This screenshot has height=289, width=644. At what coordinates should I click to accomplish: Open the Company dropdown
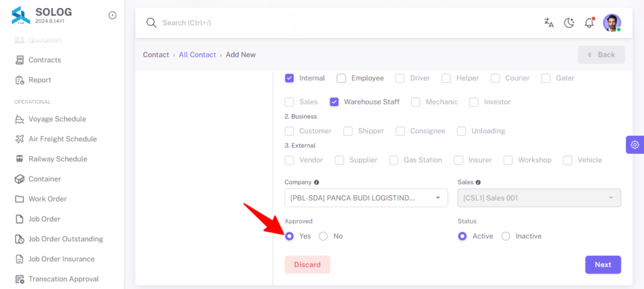coord(366,198)
